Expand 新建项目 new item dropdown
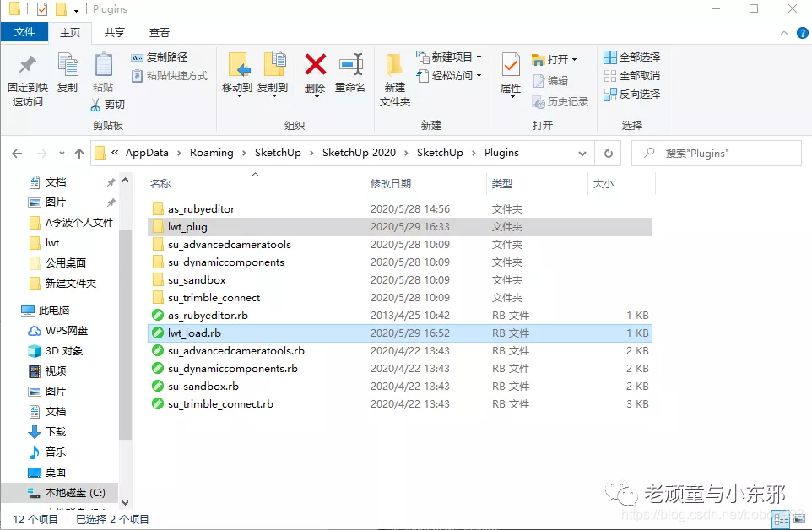The width and height of the screenshot is (812, 530). pyautogui.click(x=479, y=57)
